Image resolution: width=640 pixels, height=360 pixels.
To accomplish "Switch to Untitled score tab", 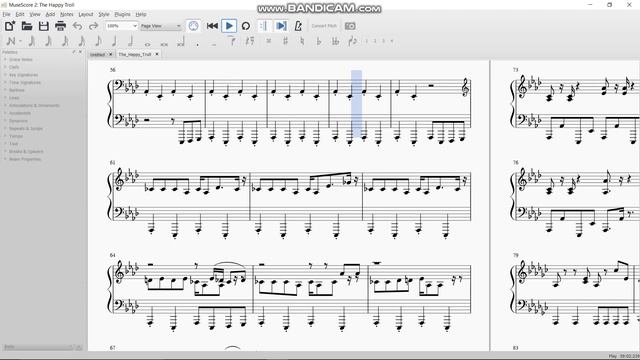I will [x=98, y=54].
